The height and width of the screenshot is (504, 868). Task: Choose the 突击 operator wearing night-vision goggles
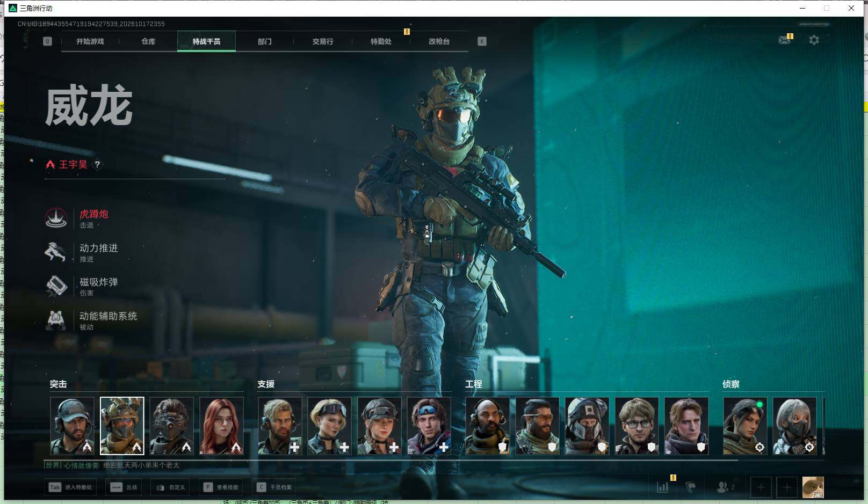[x=172, y=426]
